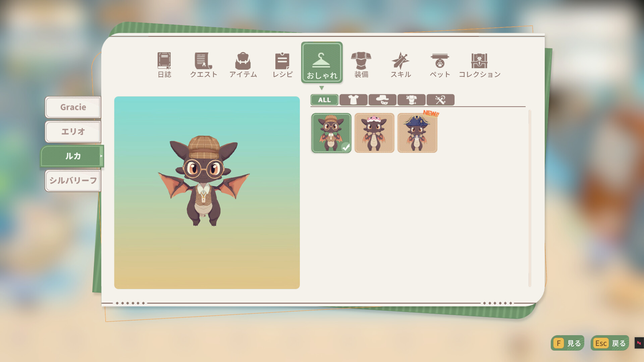Switch to character Gracie
The image size is (644, 362).
point(73,107)
